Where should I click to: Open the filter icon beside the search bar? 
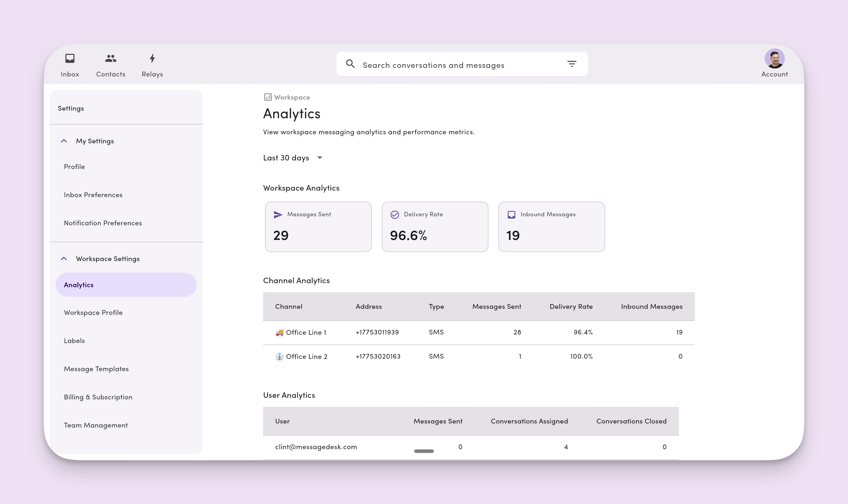(x=572, y=64)
